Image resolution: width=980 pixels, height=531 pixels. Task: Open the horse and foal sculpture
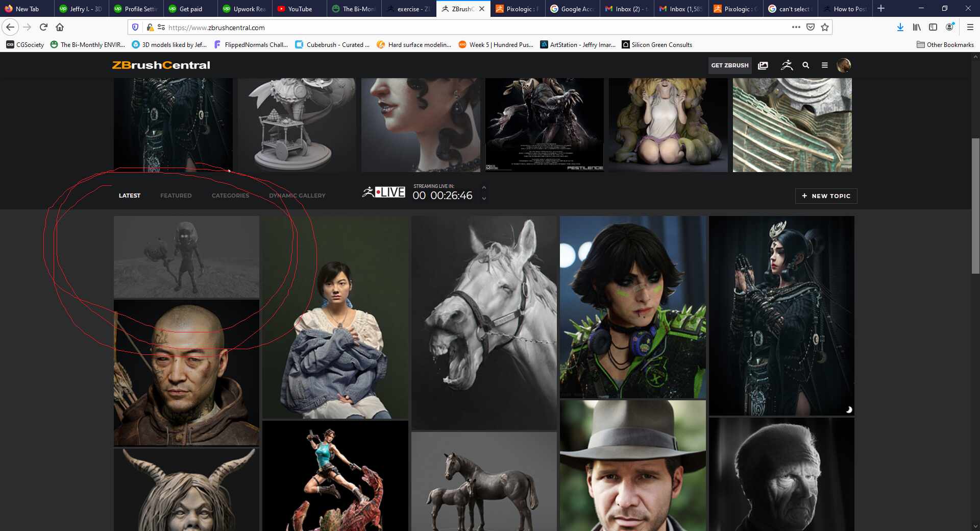click(x=484, y=481)
